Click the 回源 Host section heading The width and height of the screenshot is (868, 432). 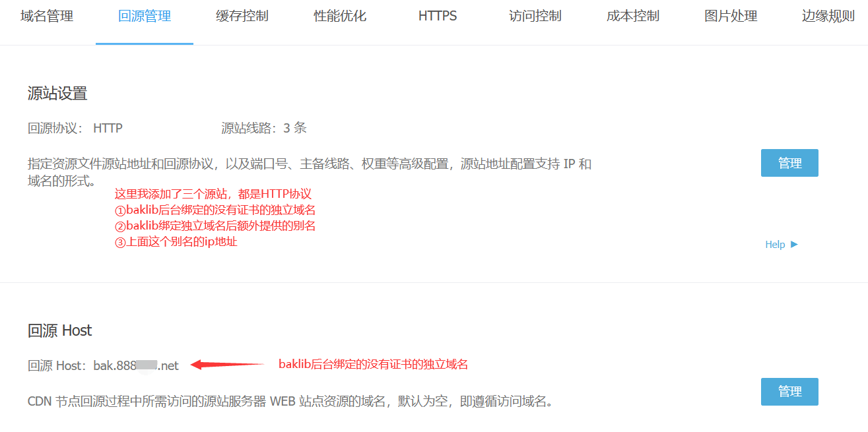click(x=60, y=330)
